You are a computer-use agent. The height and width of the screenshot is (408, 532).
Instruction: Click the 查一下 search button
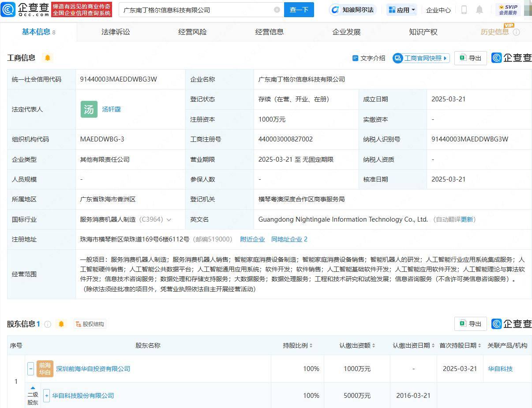click(299, 9)
